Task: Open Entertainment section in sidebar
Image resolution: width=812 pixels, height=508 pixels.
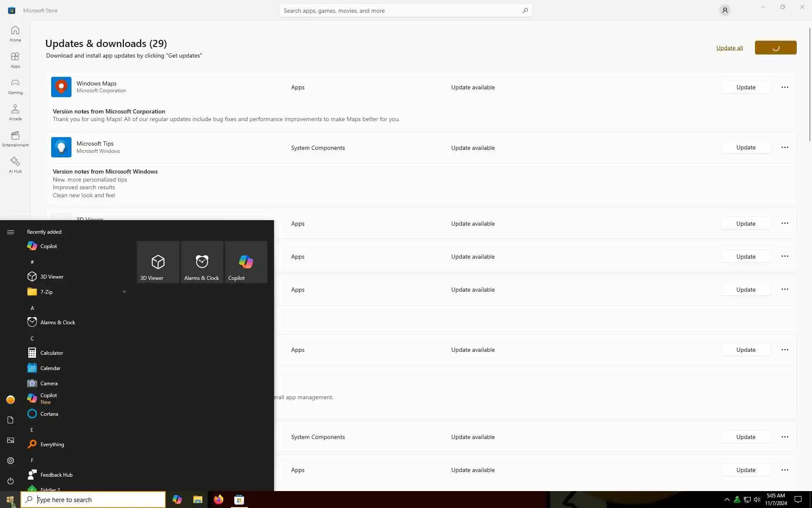Action: [15, 139]
